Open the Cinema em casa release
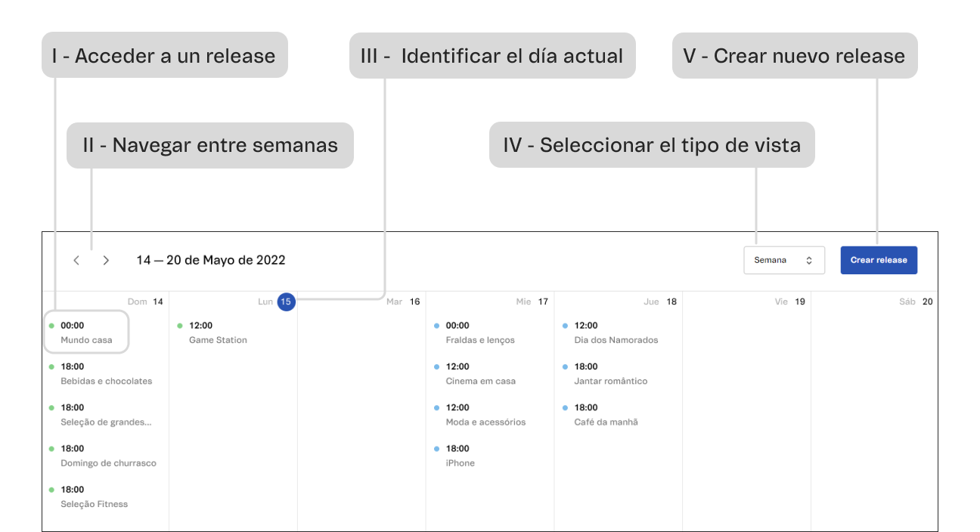This screenshot has height=532, width=980. click(x=480, y=374)
